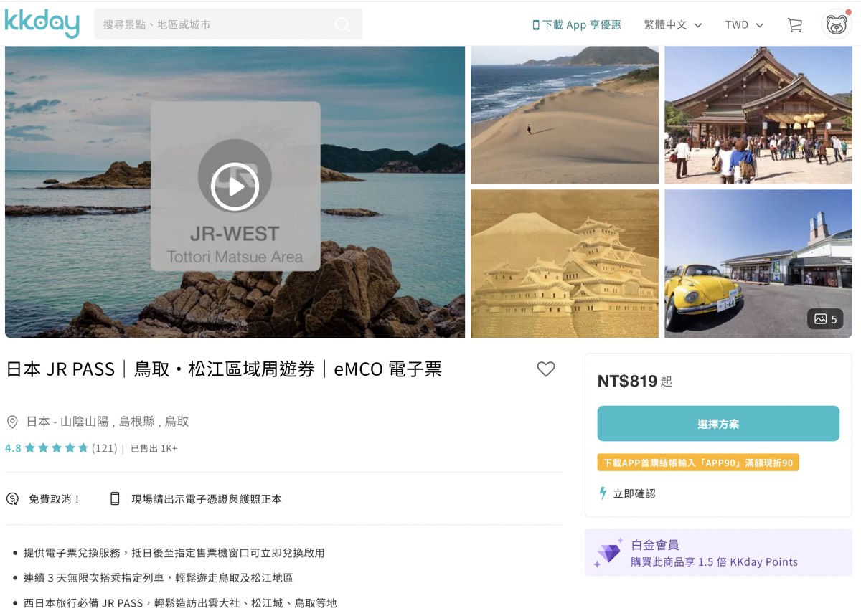The width and height of the screenshot is (861, 616).
Task: Open the shopping cart
Action: pyautogui.click(x=794, y=24)
